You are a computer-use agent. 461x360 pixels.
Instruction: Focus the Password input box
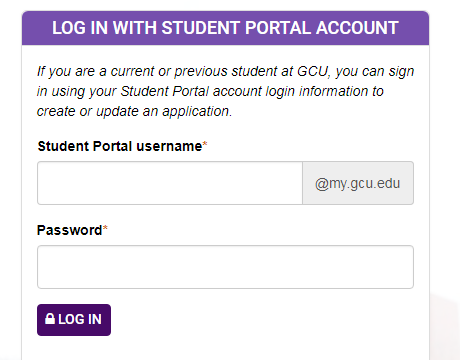tap(225, 267)
